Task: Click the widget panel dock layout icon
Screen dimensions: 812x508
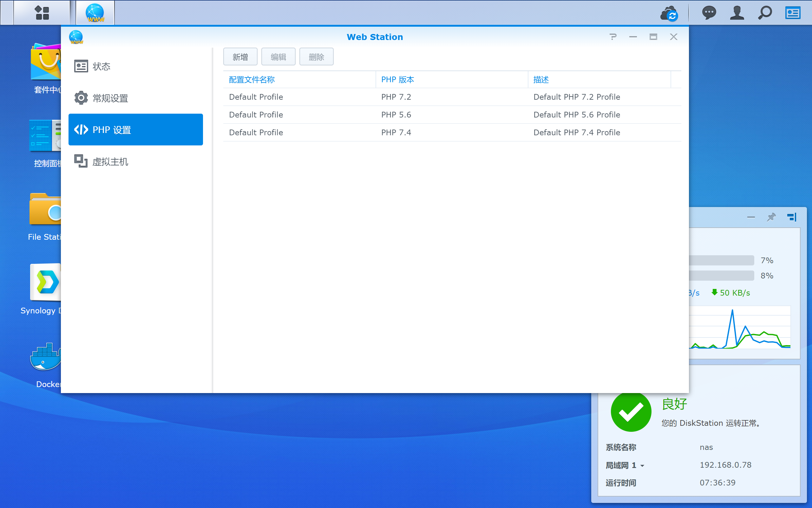Action: click(791, 217)
